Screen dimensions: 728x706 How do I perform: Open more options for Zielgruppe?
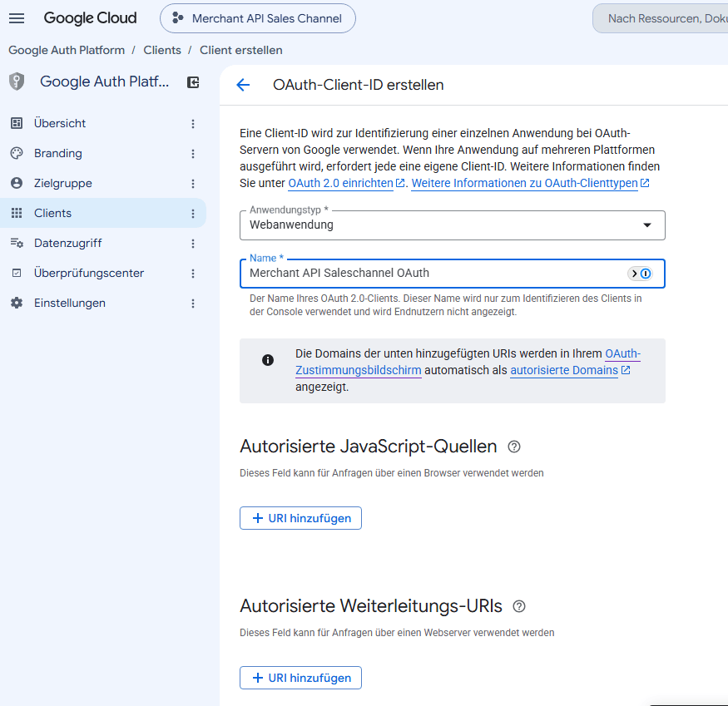point(193,184)
